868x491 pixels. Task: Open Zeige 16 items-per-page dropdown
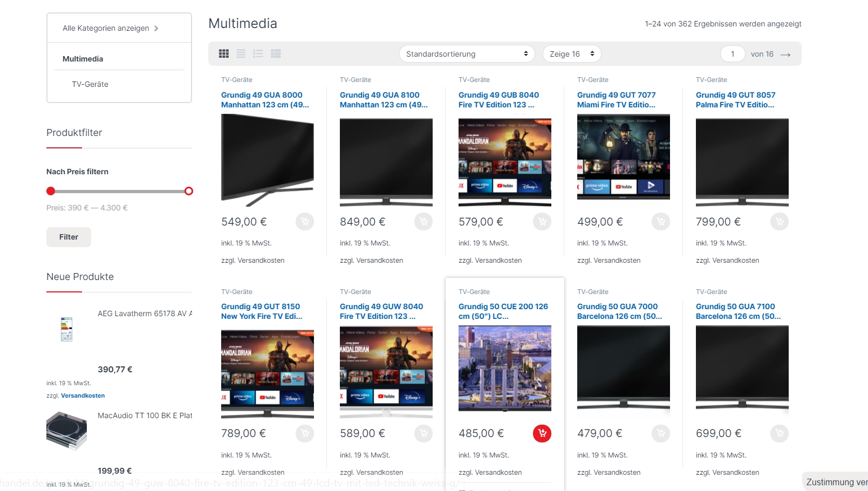pos(572,54)
